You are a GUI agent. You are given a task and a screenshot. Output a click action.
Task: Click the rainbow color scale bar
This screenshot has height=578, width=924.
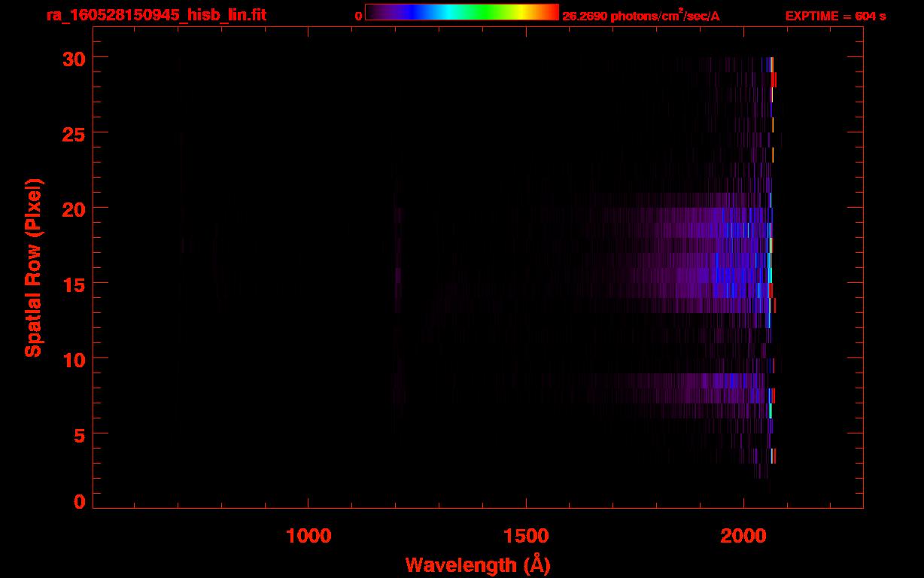462,13
